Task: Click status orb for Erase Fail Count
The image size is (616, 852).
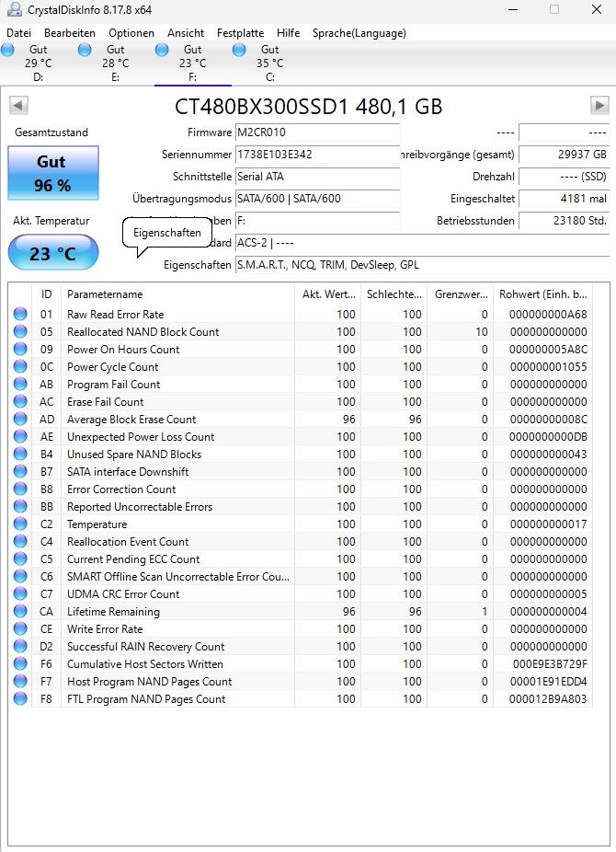Action: 20,401
